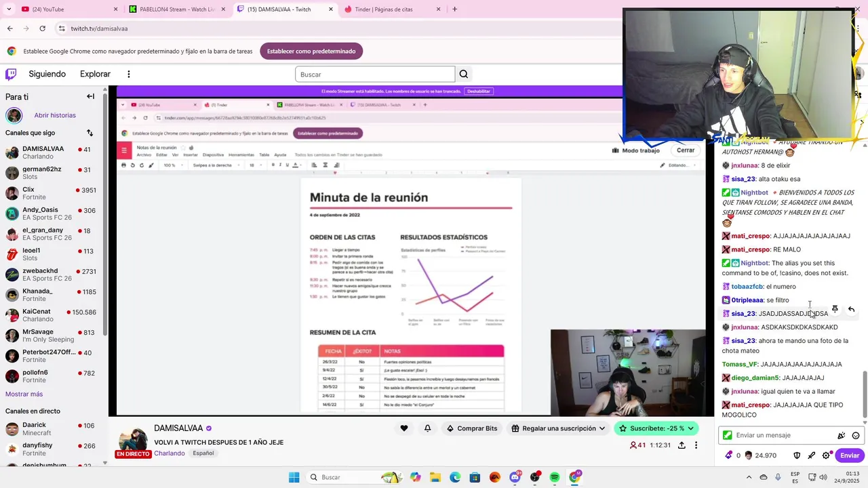Click the shield mod icon below chat

(x=797, y=455)
